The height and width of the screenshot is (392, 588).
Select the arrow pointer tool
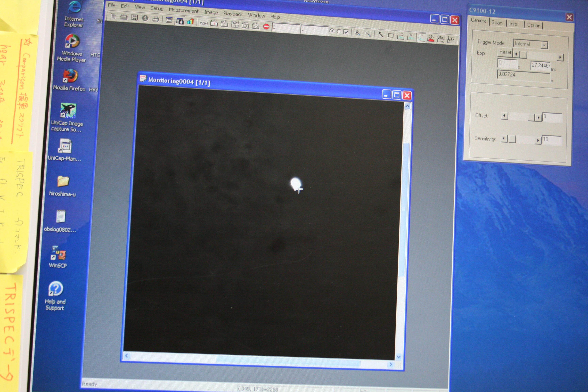pyautogui.click(x=381, y=35)
